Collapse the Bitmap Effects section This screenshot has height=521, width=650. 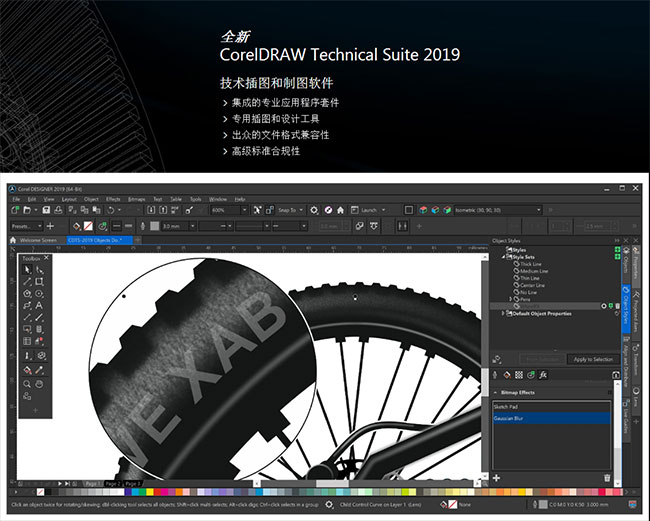(495, 392)
